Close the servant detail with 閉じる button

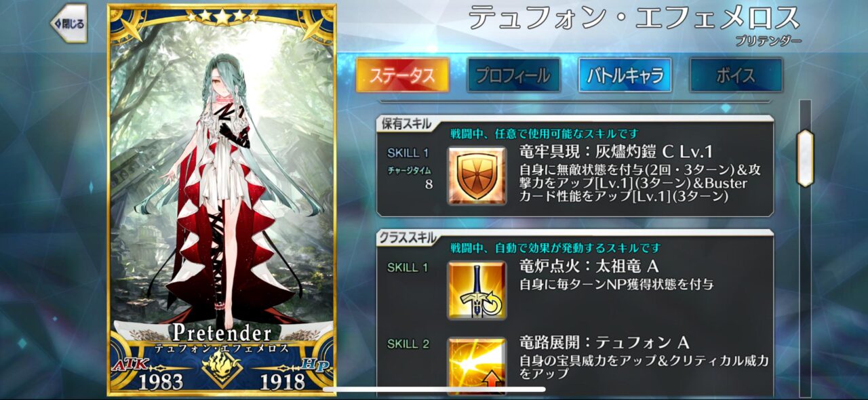[x=69, y=24]
